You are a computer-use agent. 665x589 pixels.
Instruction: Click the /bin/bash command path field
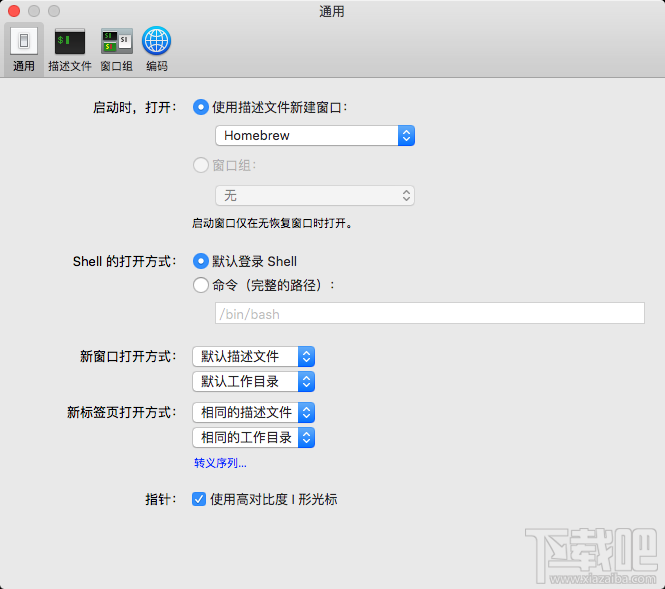[x=430, y=313]
